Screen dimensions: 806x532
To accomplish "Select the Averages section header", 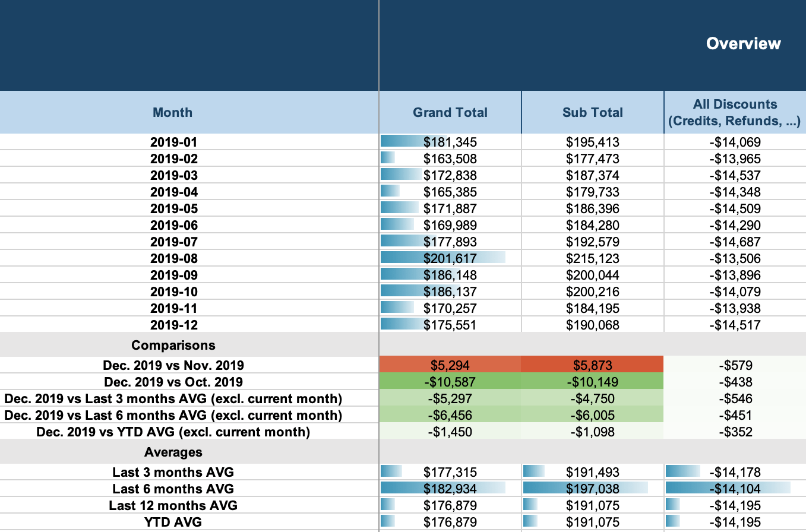I will point(173,452).
